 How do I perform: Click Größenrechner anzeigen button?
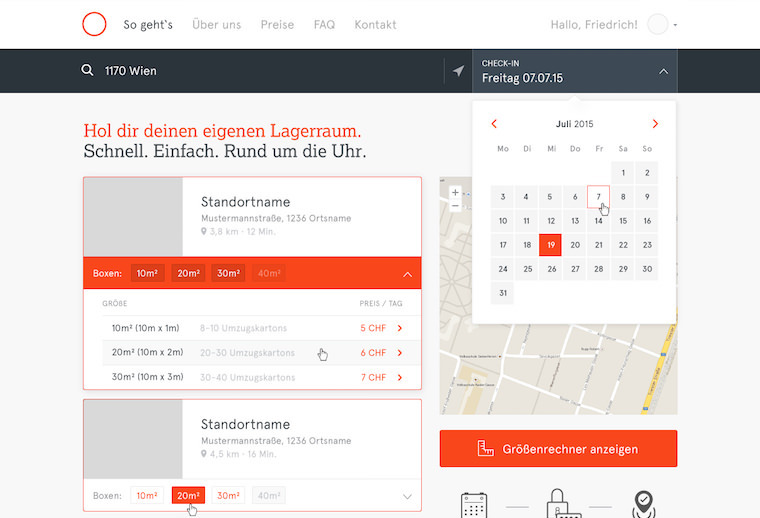pyautogui.click(x=558, y=449)
